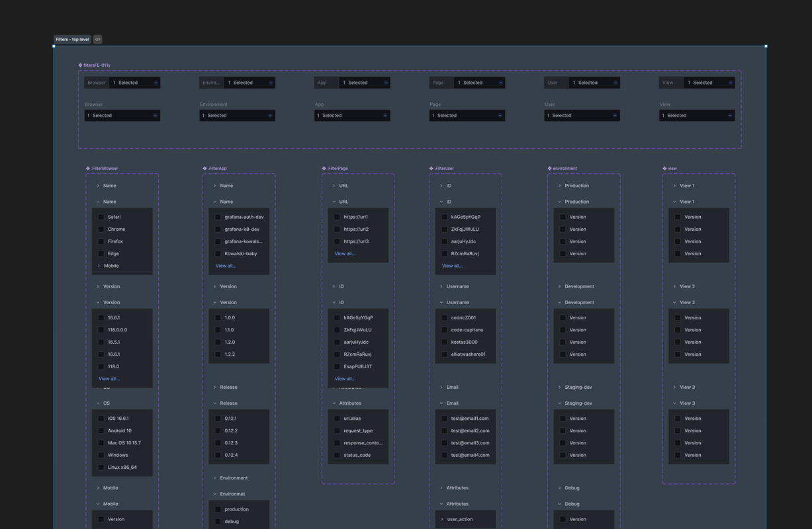Check the EsapFUBJ3T ID checkbox
The height and width of the screenshot is (529, 812).
(337, 366)
